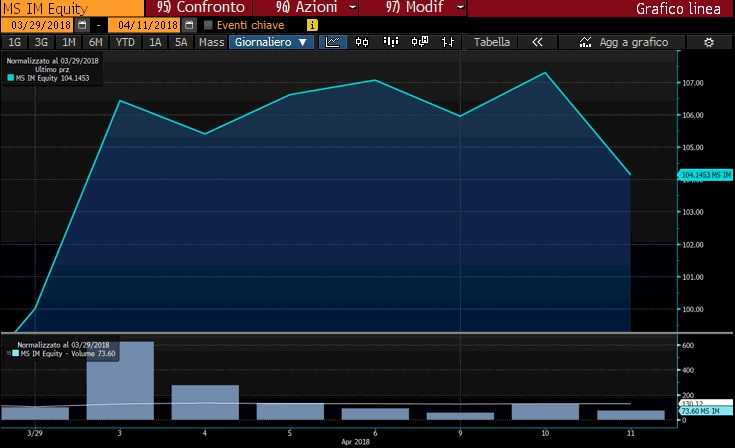Select the candlestick chart type icon

(x=361, y=42)
